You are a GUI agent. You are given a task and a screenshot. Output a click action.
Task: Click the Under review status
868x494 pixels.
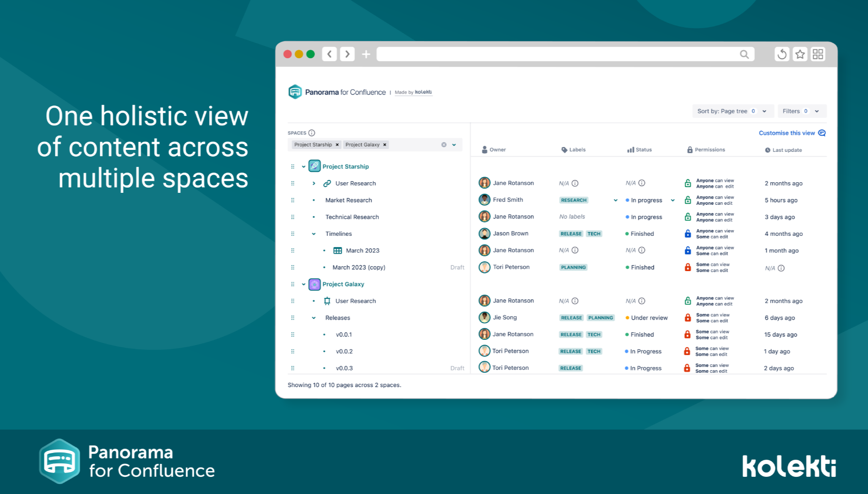pos(647,318)
